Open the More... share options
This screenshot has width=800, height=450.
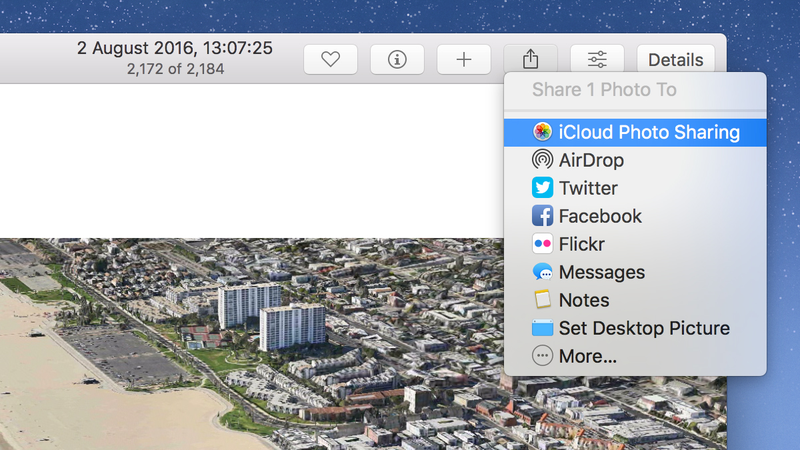[x=635, y=356]
